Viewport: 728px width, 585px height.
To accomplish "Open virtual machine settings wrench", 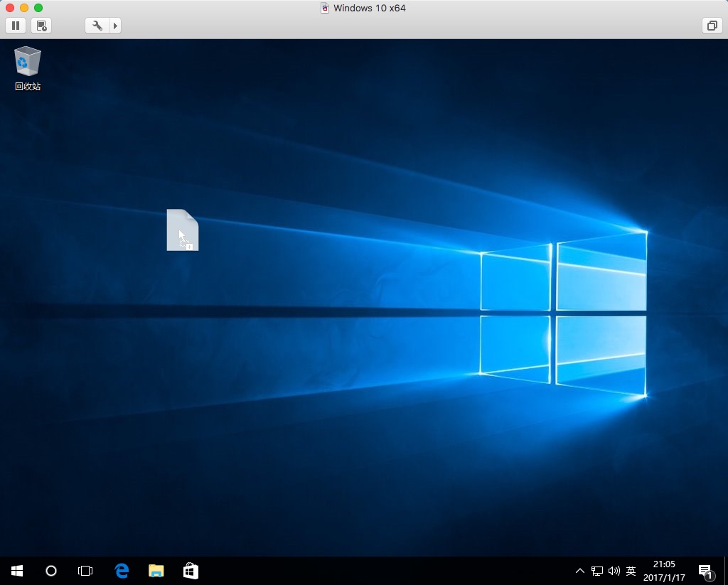I will click(97, 26).
